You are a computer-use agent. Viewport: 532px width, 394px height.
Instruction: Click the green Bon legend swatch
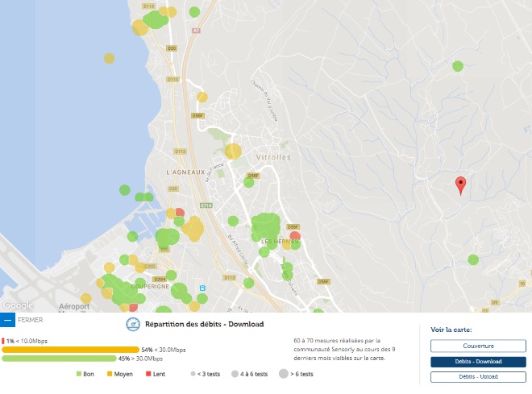(x=79, y=375)
